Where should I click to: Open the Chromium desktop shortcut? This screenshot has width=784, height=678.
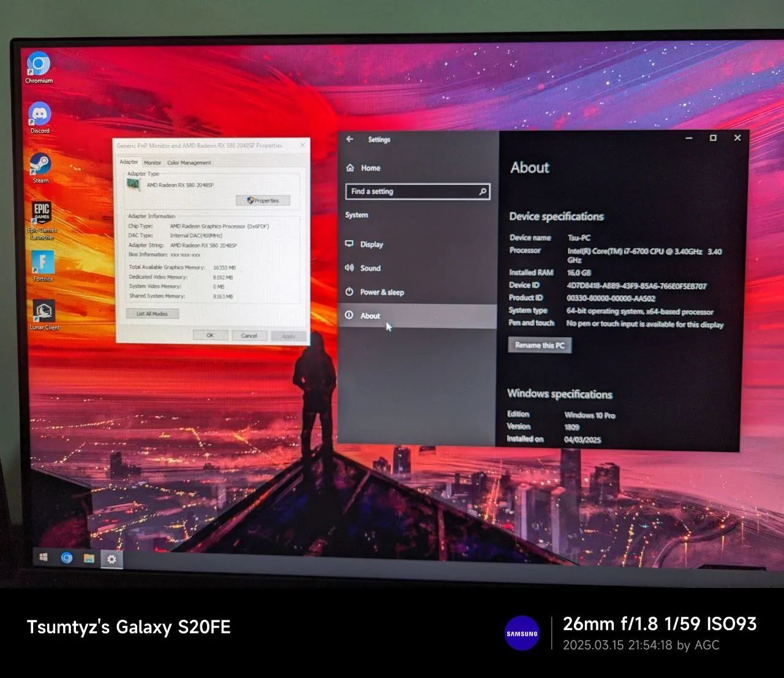(39, 65)
